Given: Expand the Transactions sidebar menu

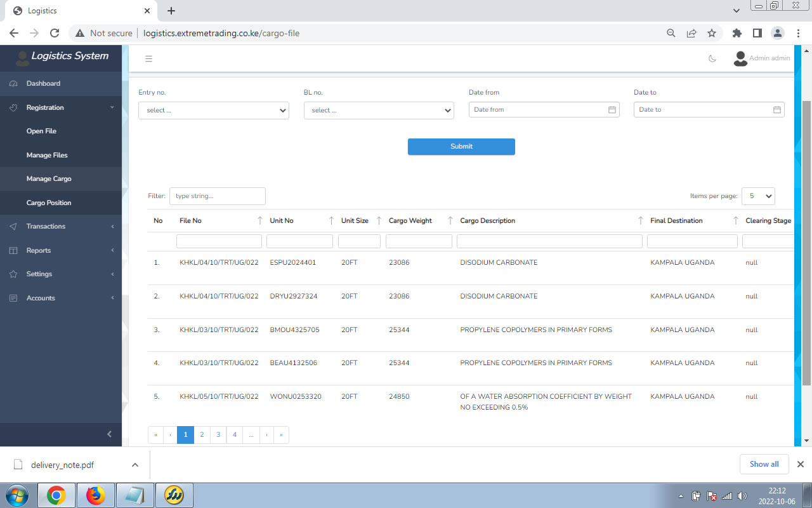Looking at the screenshot, I should click(61, 227).
